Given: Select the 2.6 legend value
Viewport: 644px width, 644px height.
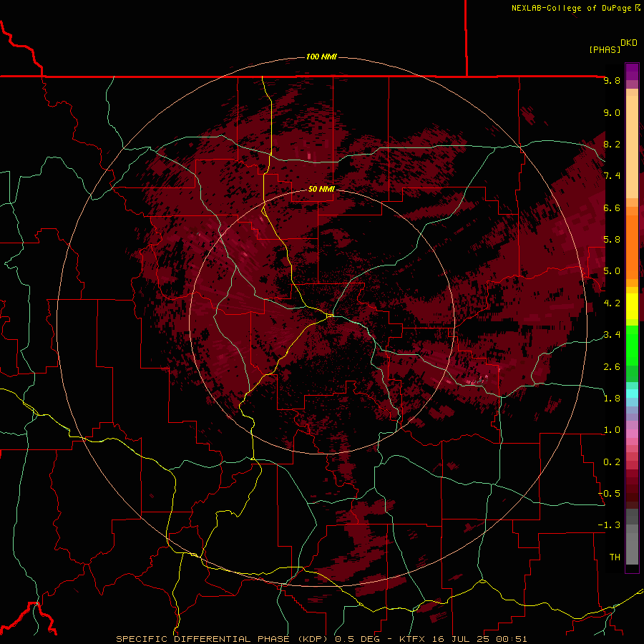Looking at the screenshot, I should pos(612,367).
